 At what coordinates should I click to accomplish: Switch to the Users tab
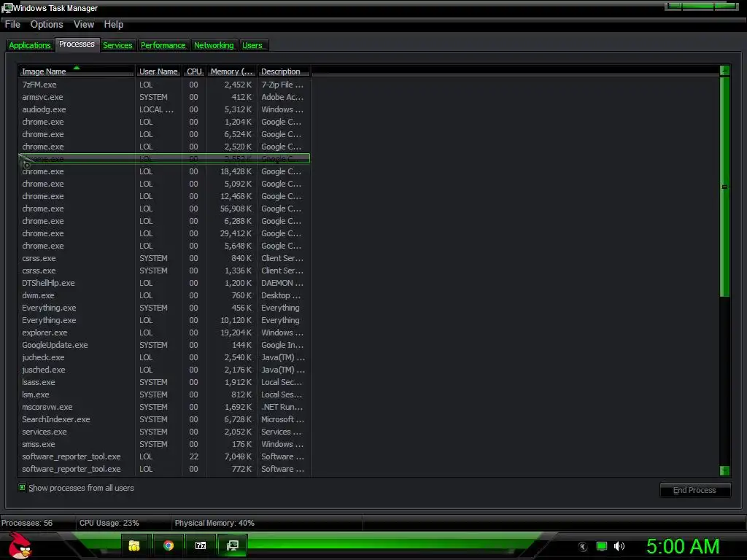click(252, 45)
